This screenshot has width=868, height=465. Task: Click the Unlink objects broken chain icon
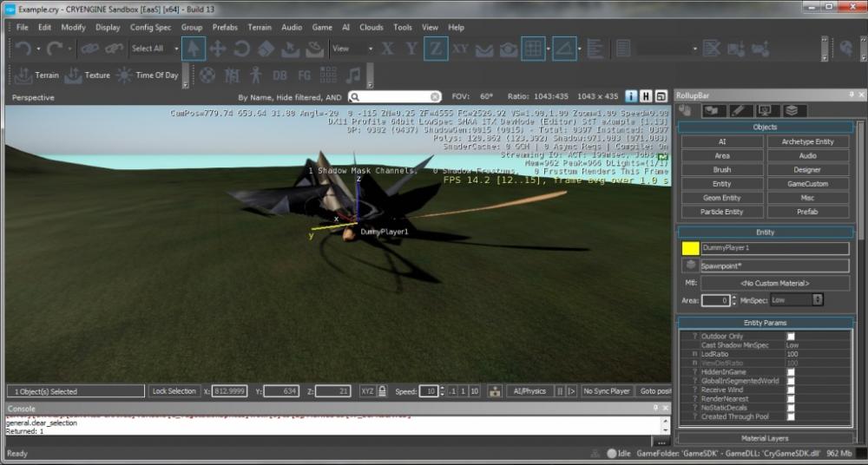(x=114, y=49)
